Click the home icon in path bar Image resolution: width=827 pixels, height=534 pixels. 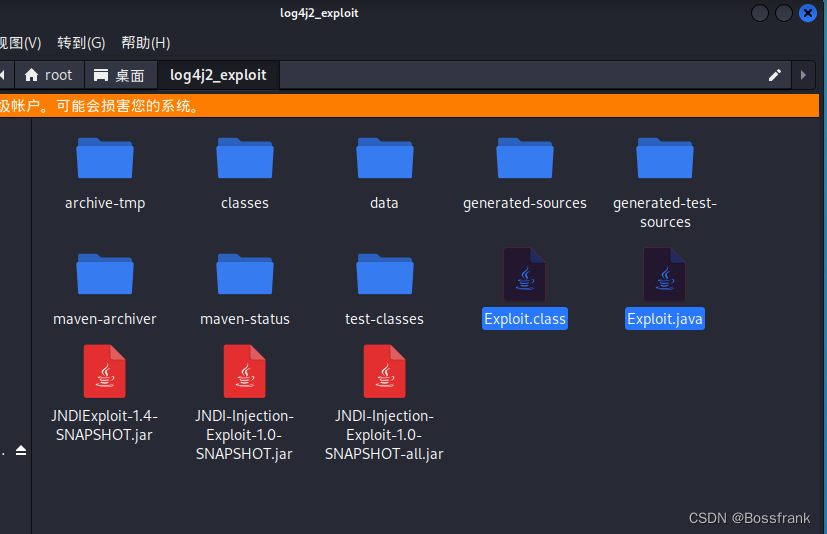tap(32, 75)
